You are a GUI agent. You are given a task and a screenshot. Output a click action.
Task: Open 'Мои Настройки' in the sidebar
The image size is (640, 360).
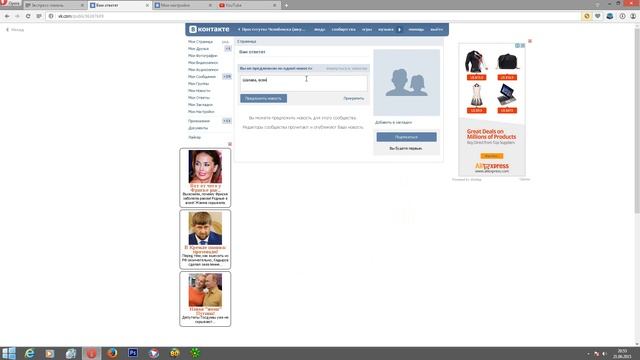click(201, 112)
